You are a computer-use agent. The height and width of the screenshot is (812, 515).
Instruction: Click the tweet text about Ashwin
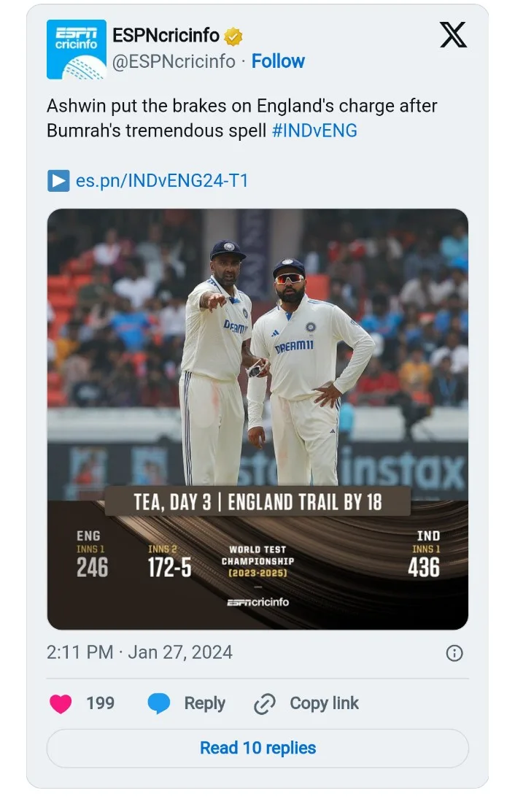(x=241, y=118)
